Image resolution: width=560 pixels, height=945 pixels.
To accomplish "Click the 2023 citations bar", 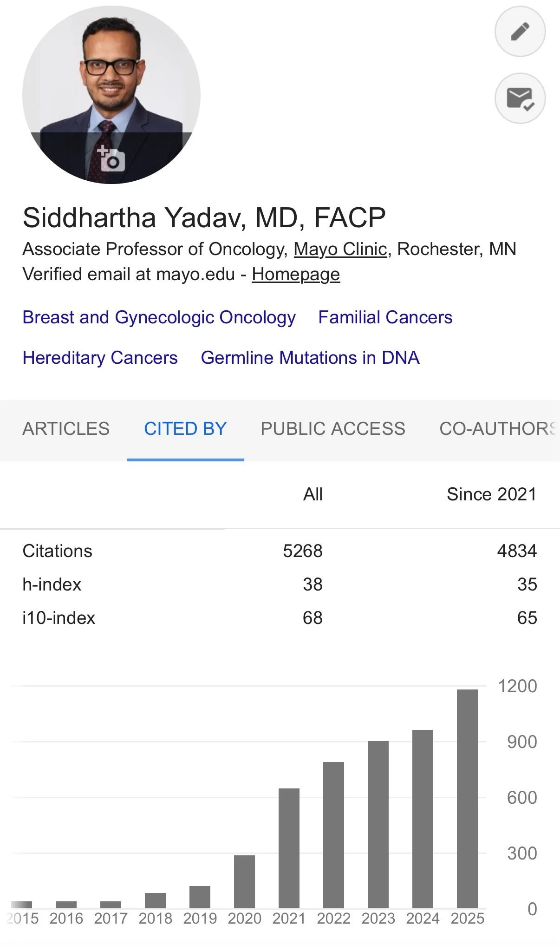I will pos(378,824).
